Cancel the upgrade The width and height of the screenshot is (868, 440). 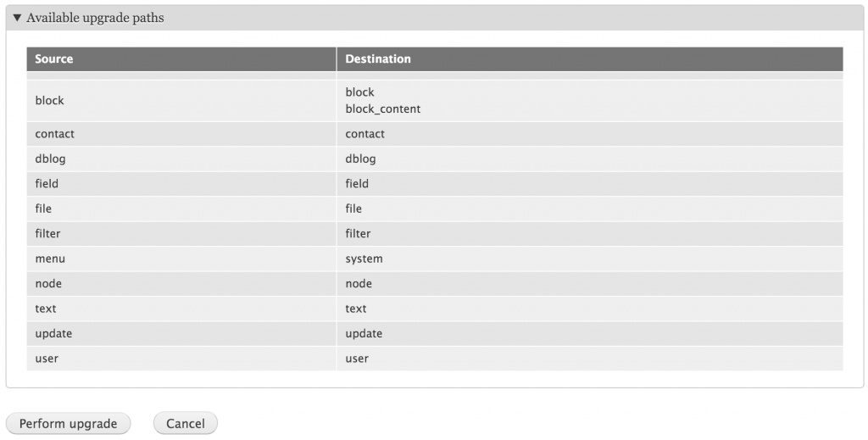186,423
